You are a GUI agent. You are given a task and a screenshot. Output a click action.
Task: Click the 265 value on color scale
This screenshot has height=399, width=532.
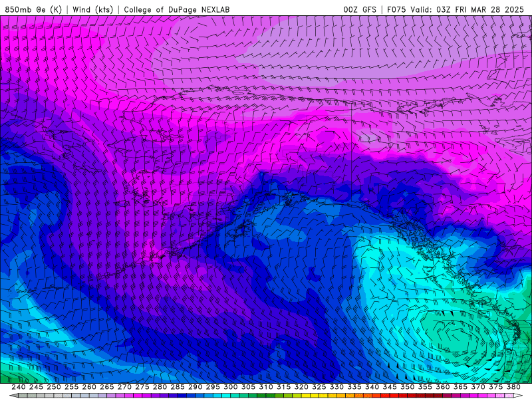(107, 387)
